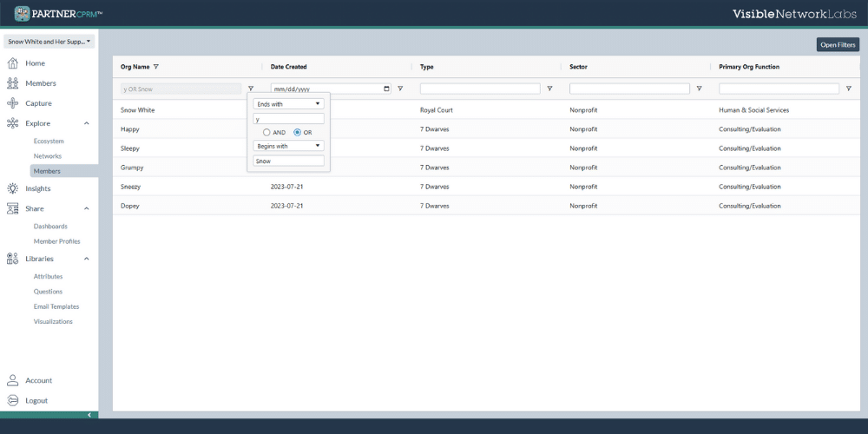Select the AND radio button
868x434 pixels.
click(x=267, y=133)
